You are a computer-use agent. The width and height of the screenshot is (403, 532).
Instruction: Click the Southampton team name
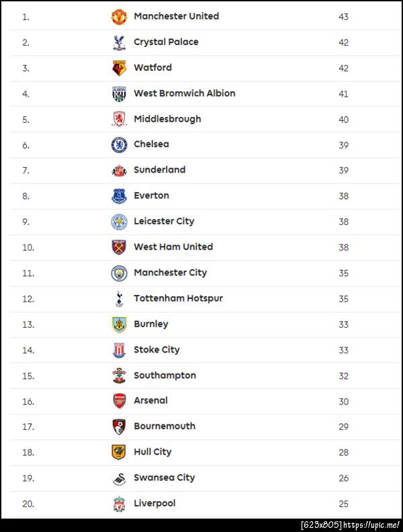click(165, 375)
